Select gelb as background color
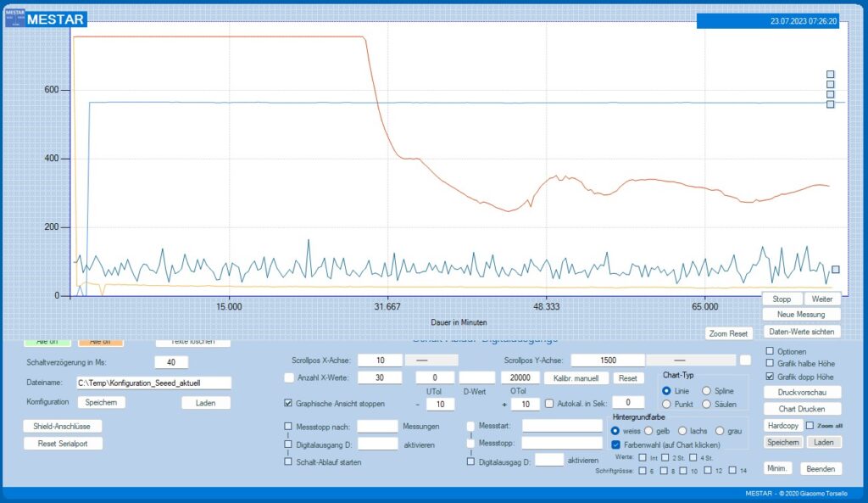The width and height of the screenshot is (868, 503). (x=649, y=432)
